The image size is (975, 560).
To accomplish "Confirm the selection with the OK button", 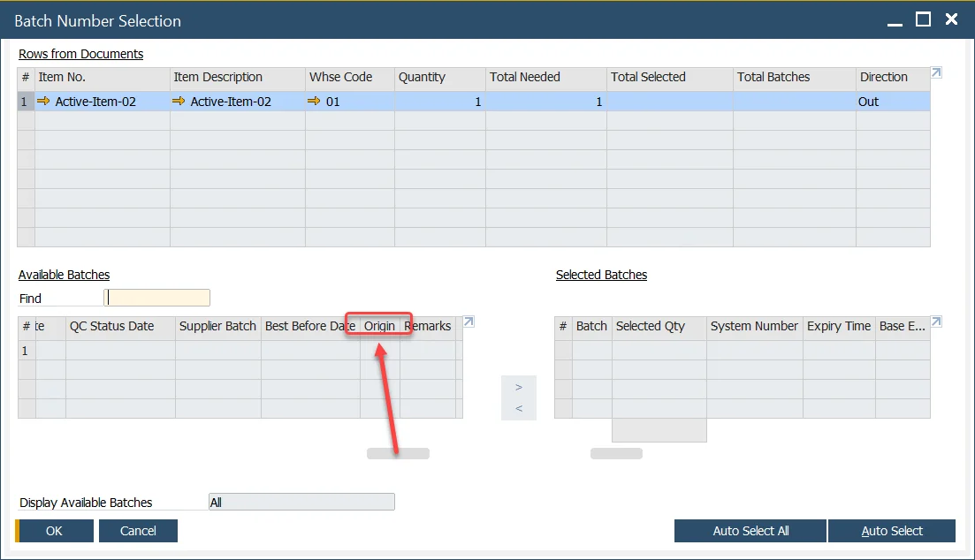I will point(53,531).
